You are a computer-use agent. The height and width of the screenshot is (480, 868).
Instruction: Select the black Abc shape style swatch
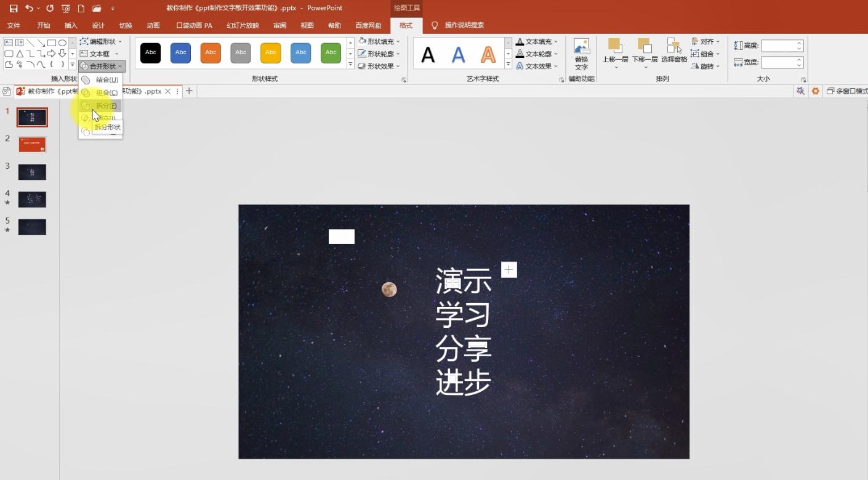150,53
